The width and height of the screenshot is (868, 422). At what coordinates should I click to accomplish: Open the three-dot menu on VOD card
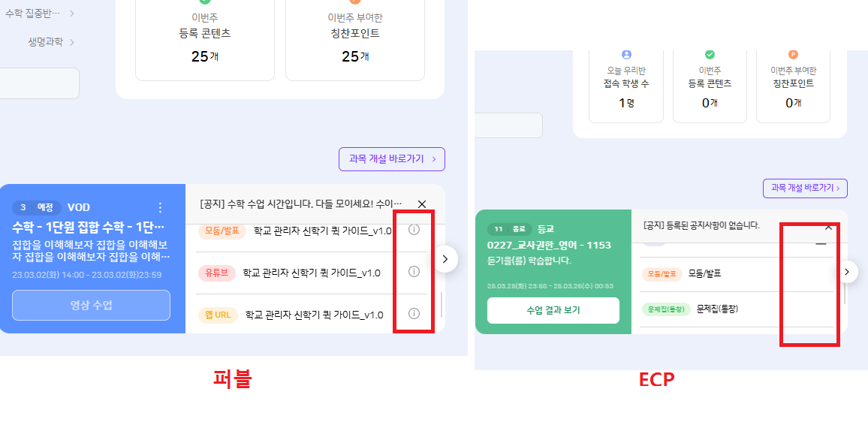click(x=161, y=208)
